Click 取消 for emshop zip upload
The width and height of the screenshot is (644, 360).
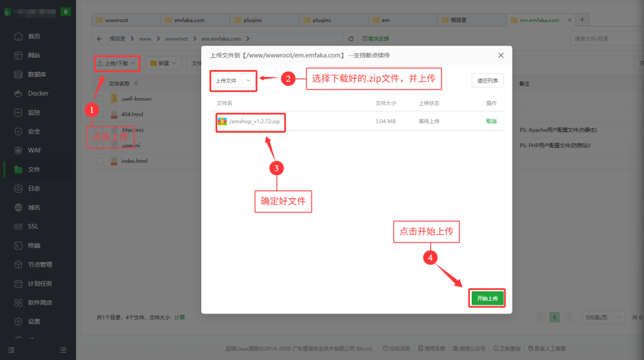[x=491, y=121]
